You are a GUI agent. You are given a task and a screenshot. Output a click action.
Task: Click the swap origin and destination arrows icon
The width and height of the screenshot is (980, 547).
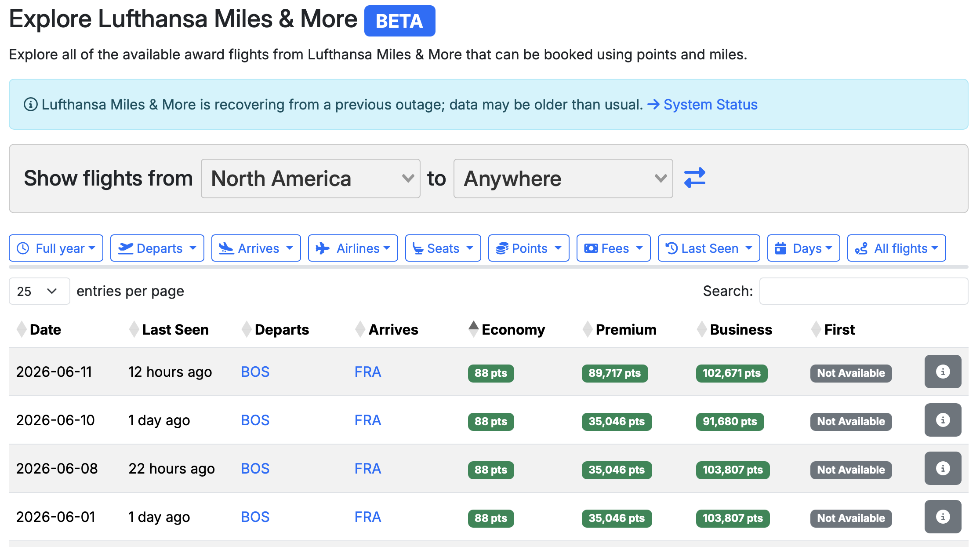[695, 178]
